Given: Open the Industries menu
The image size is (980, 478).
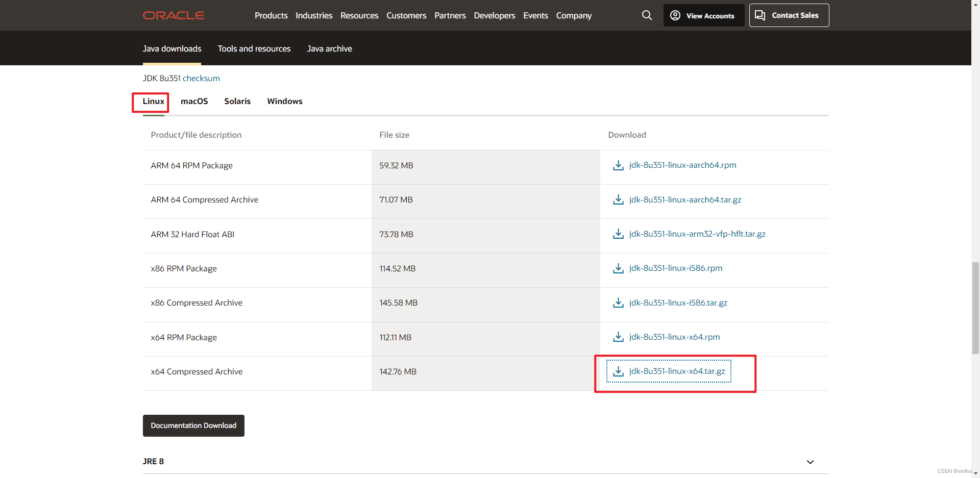Looking at the screenshot, I should [314, 15].
